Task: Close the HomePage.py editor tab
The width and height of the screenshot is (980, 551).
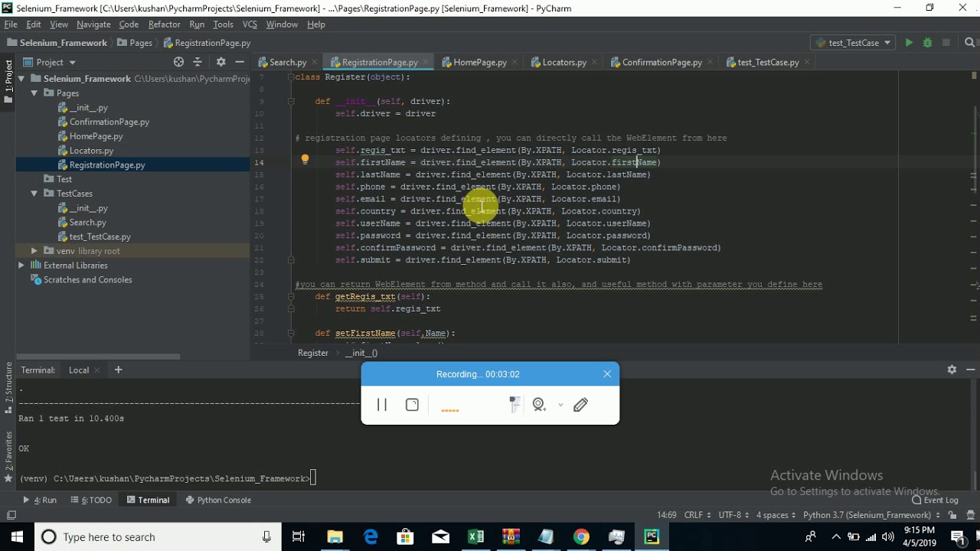Action: [514, 62]
